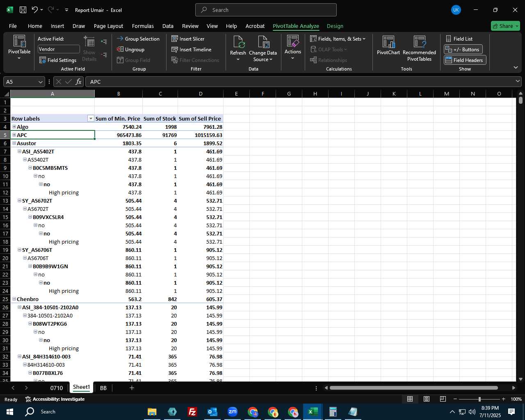Screen dimensions: 525x420
Task: Collapse the ribbon with the chevron
Action: (x=516, y=67)
